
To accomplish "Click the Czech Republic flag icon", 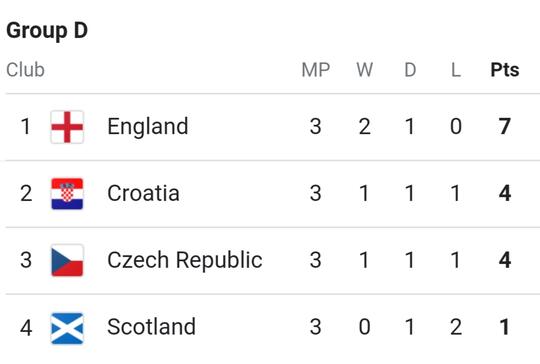I will point(67,260).
